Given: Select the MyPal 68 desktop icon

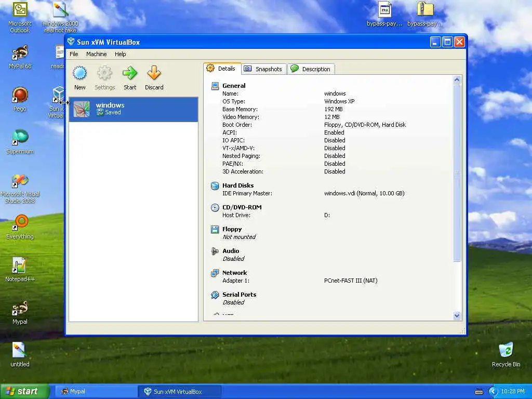Looking at the screenshot, I should click(x=20, y=57).
